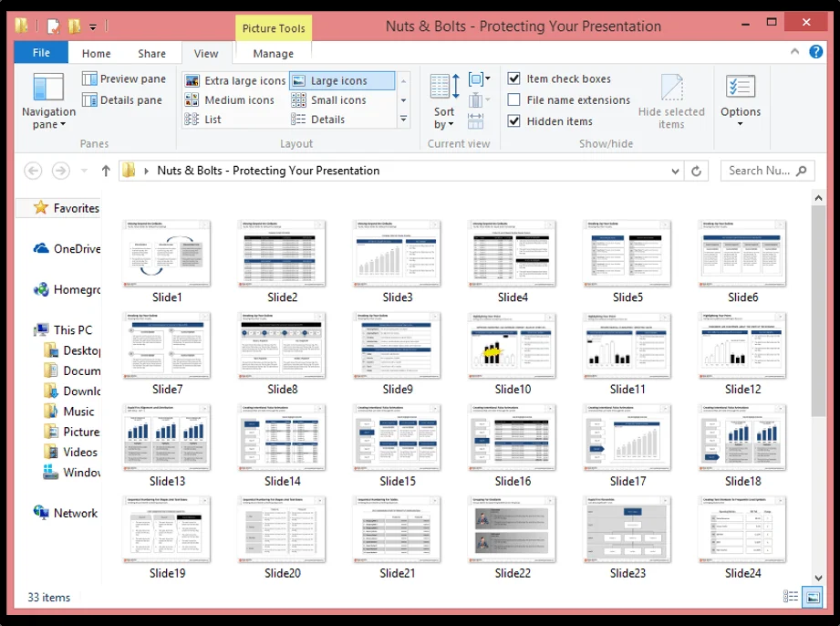Refresh the folder view

point(696,171)
